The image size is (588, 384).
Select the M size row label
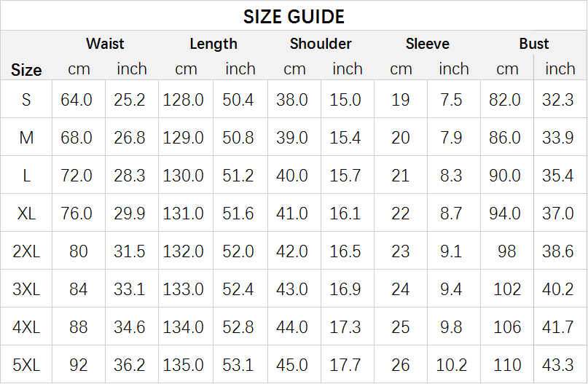point(26,138)
